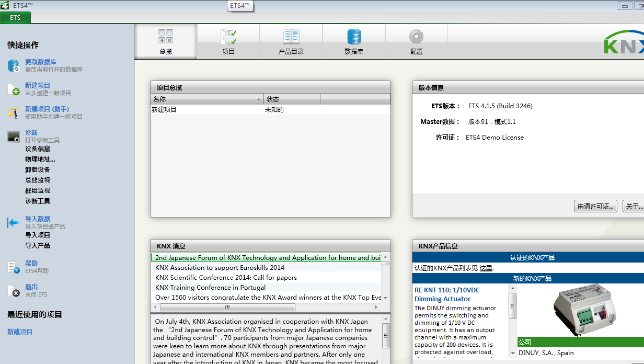Screen dimensions: 644x364
Task: Open help using the 帮助 icon
Action: click(14, 267)
